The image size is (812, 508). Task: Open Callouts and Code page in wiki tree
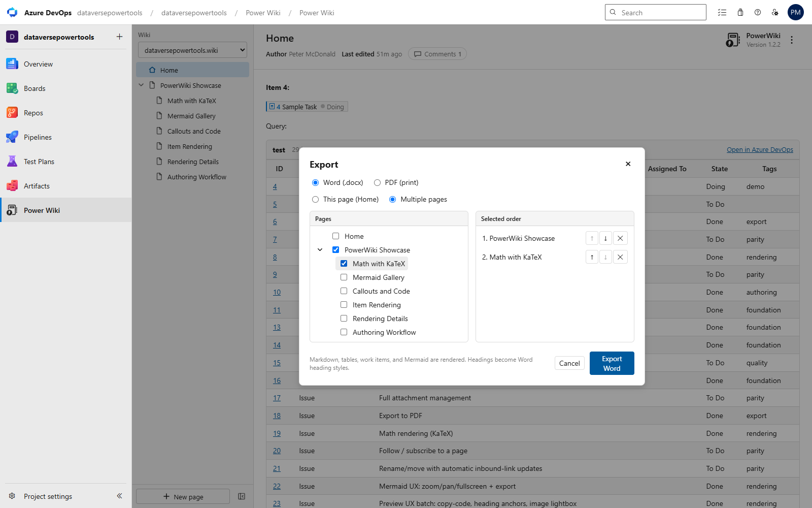coord(194,131)
